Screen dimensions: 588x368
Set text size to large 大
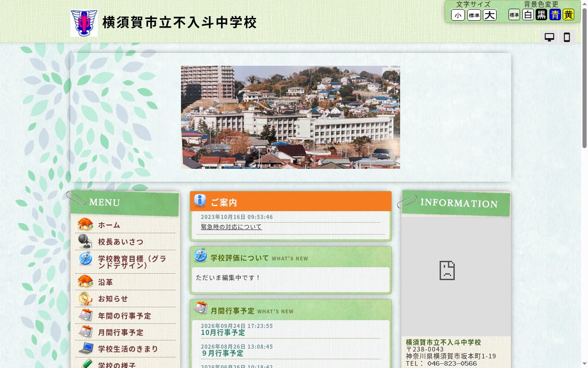tap(490, 15)
